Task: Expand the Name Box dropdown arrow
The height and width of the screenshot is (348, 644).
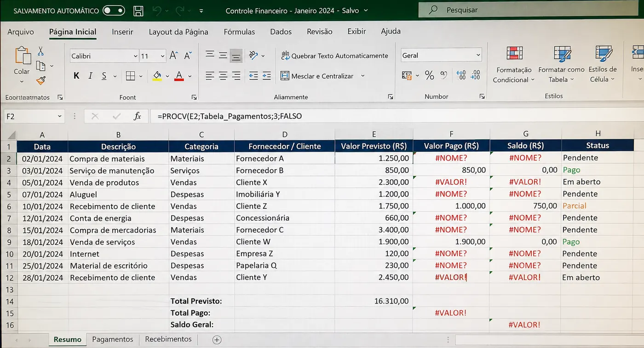Action: [59, 117]
